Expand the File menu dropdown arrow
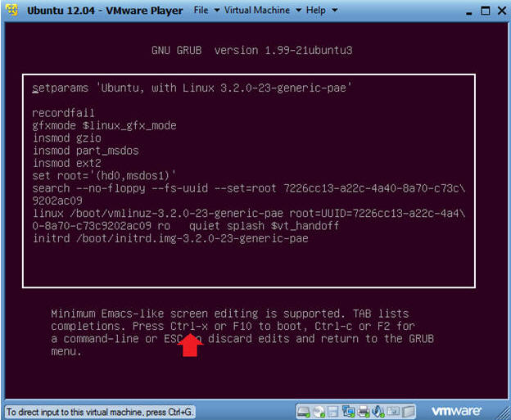 (217, 11)
